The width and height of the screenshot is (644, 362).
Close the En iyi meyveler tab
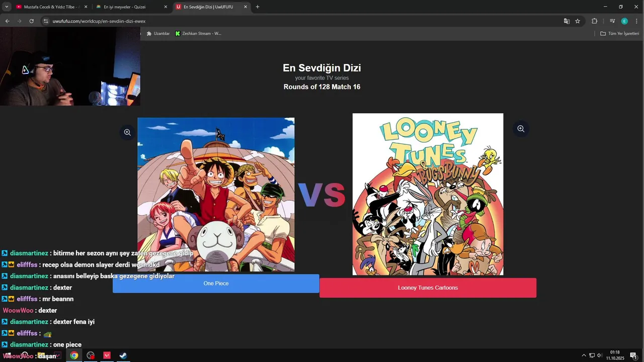pyautogui.click(x=166, y=7)
